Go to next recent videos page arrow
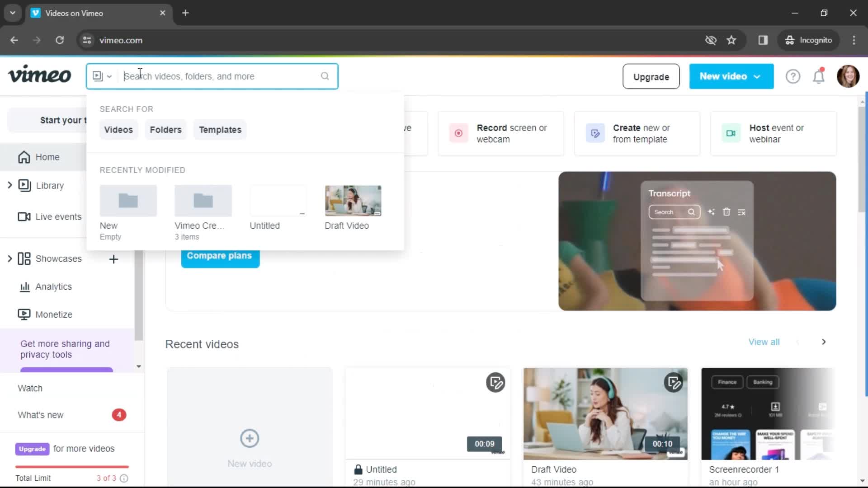 pyautogui.click(x=824, y=342)
